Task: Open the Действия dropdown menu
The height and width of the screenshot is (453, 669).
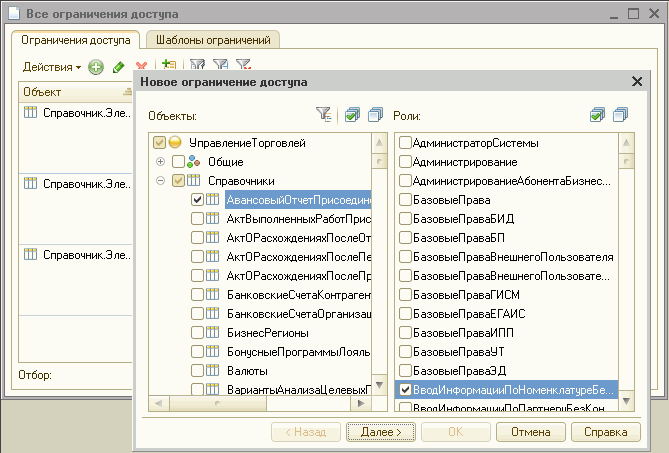Action: pos(52,67)
